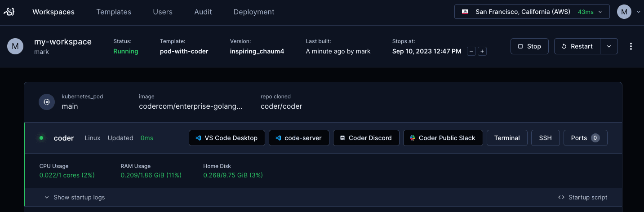Click the kubernetes_pod resource icon
Screen dimensions: 644x212
tap(47, 102)
